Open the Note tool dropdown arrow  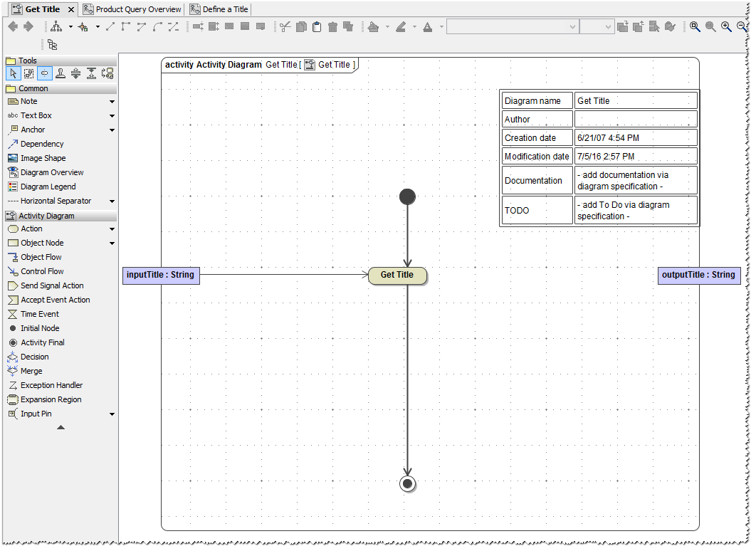coord(111,101)
